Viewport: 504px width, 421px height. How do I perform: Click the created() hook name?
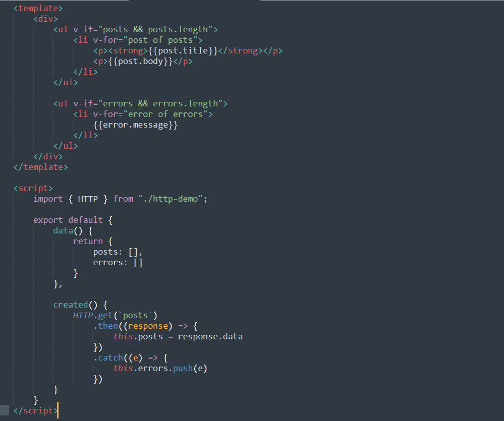pyautogui.click(x=71, y=305)
